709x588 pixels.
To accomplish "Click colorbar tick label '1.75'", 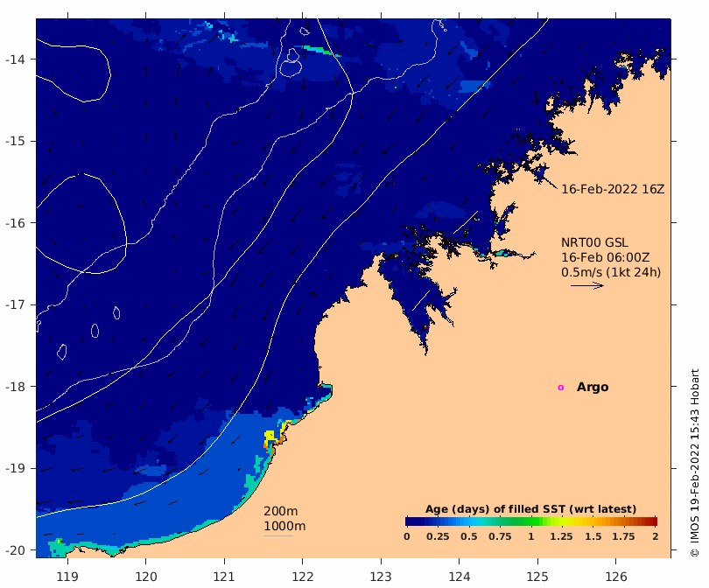I will tap(623, 536).
